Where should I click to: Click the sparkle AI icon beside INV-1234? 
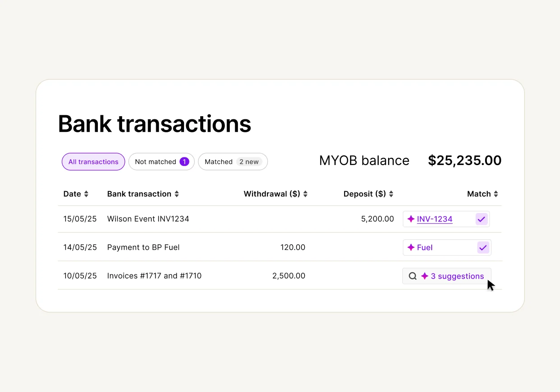(410, 219)
